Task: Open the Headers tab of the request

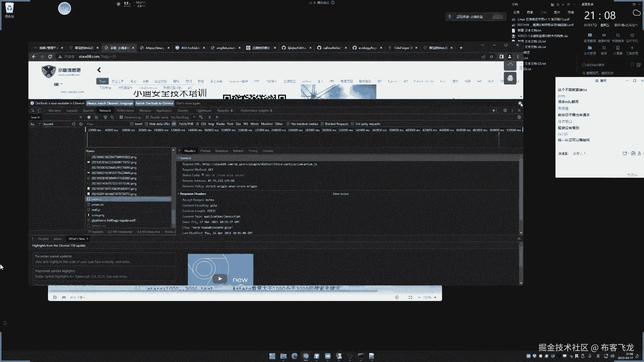Action: 190,151
